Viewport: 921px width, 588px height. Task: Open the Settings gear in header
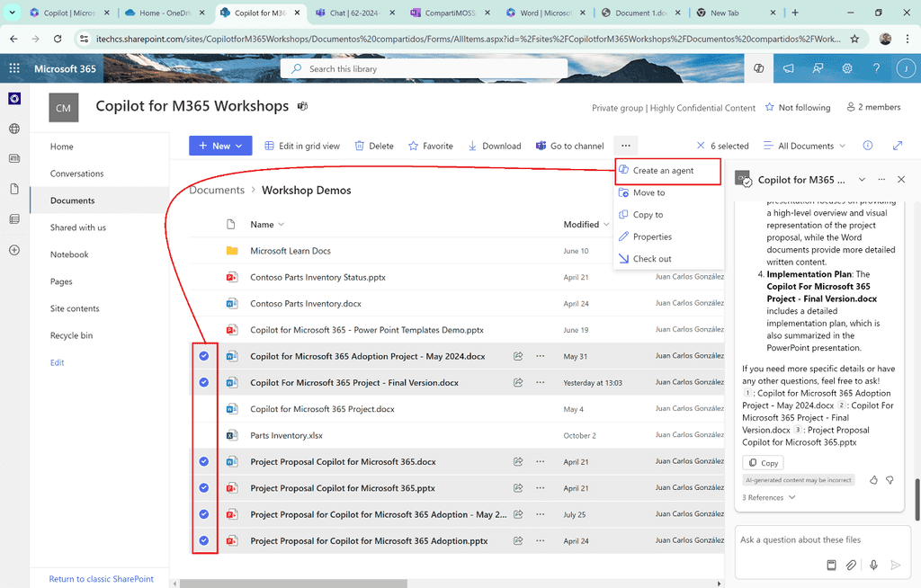[x=847, y=68]
